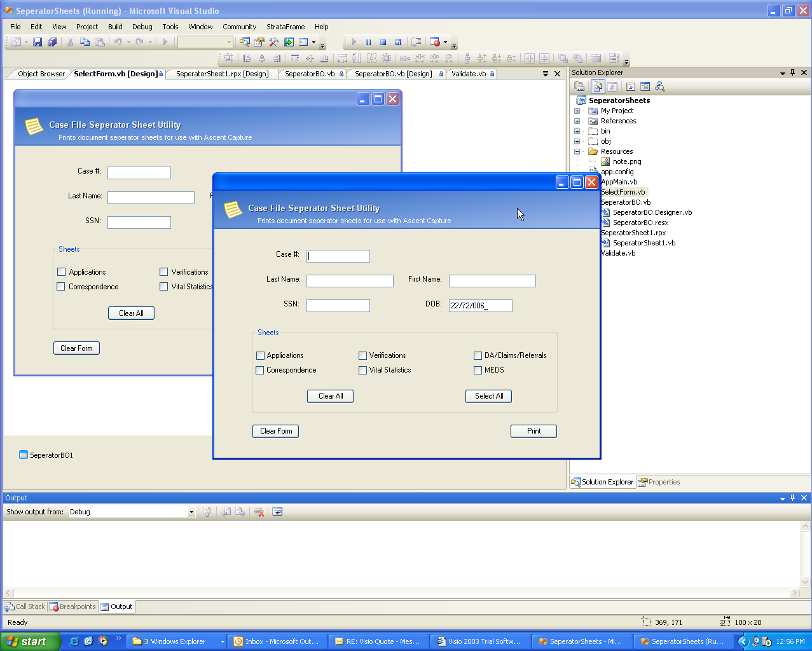Open the 'Show output from' dropdown
812x651 pixels.
point(191,512)
